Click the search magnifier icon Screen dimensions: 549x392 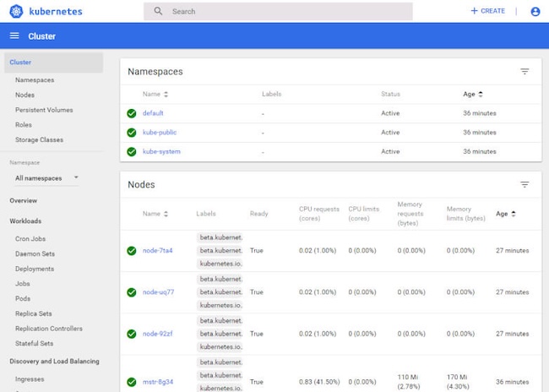pyautogui.click(x=158, y=12)
